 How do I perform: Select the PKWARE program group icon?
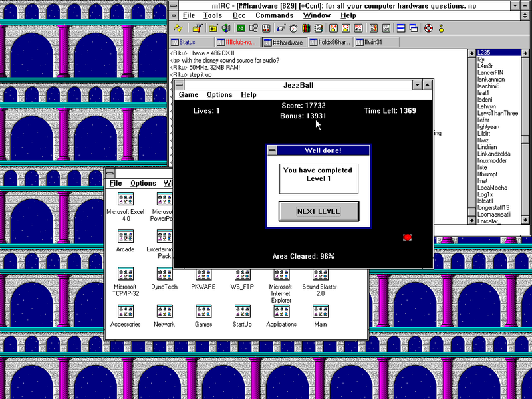tap(203, 275)
